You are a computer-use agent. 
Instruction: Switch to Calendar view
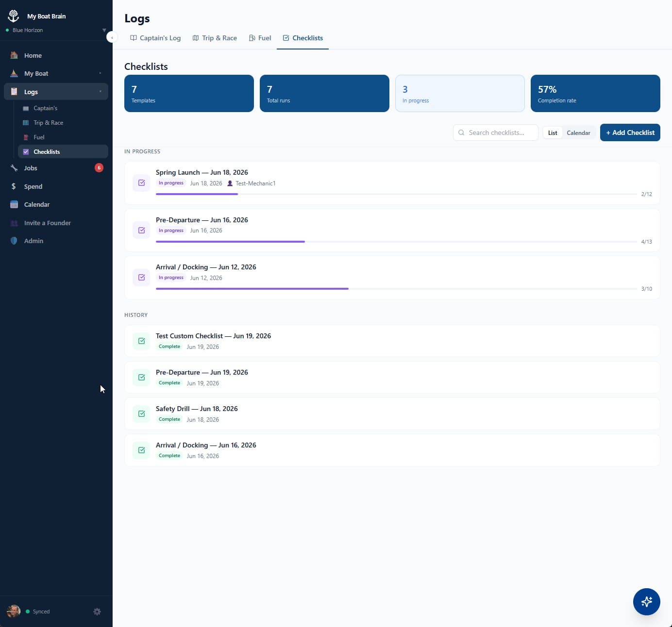pyautogui.click(x=578, y=132)
